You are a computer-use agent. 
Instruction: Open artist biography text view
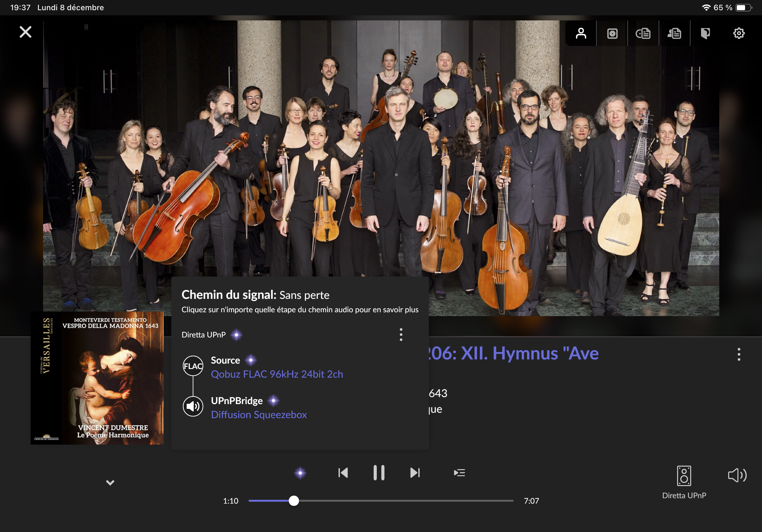coord(674,33)
